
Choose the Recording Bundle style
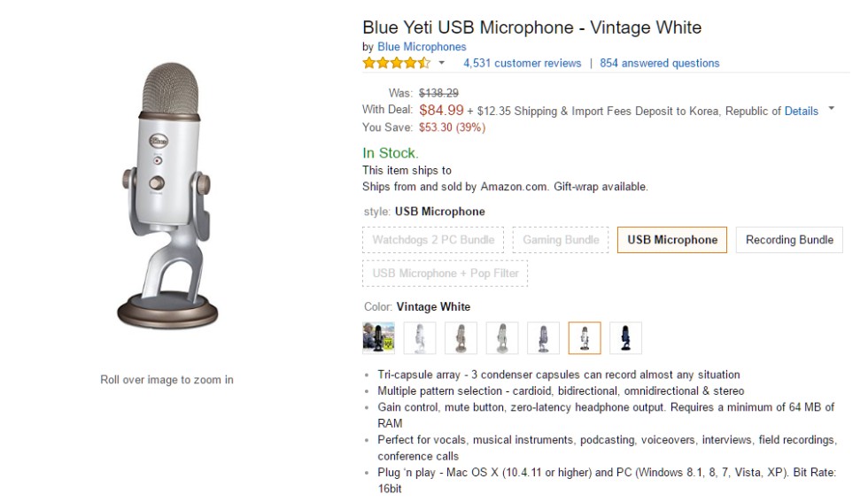pos(789,240)
